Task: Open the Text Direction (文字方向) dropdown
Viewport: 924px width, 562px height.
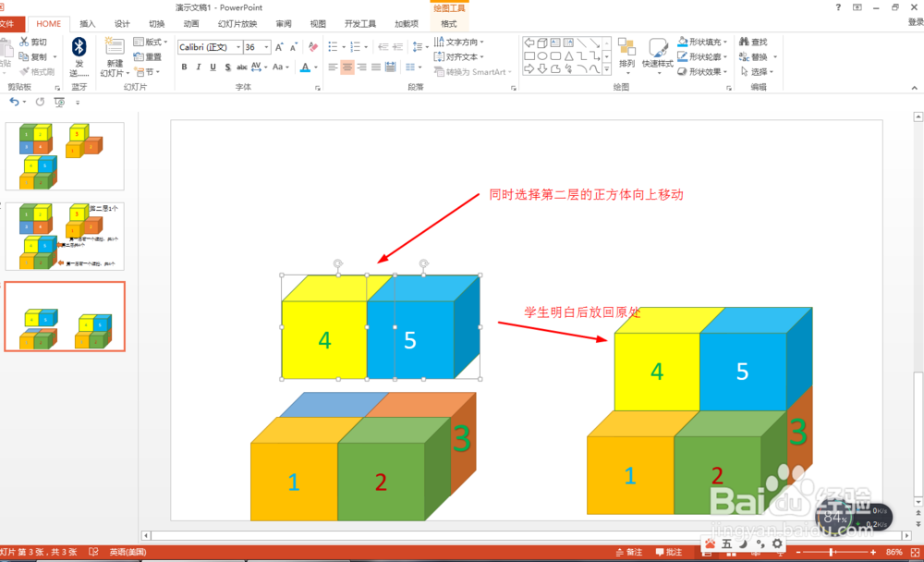Action: (x=458, y=42)
